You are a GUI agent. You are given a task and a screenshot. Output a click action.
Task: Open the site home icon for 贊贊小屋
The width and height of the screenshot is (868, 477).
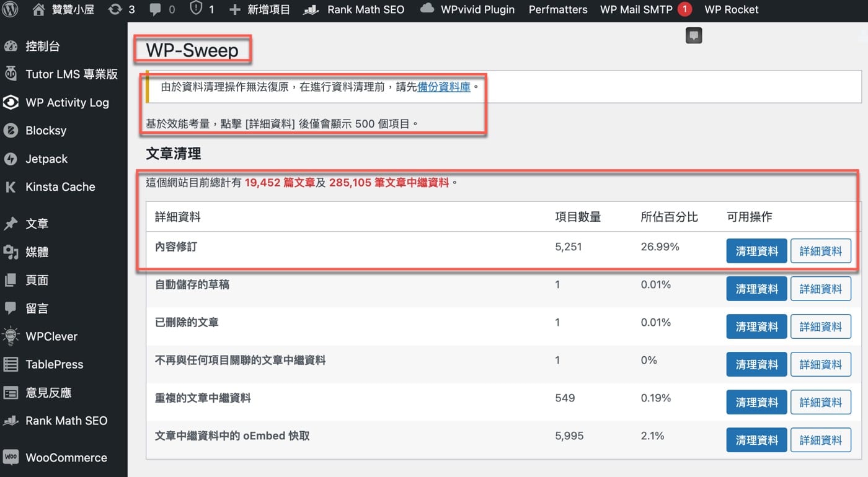38,9
